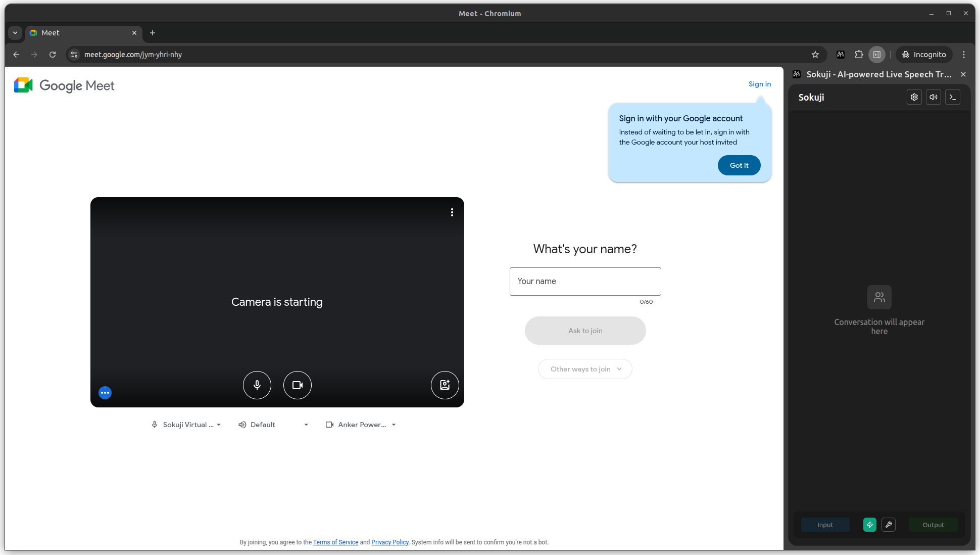This screenshot has height=555, width=980.
Task: Open video preview three-dot options menu
Action: 452,212
